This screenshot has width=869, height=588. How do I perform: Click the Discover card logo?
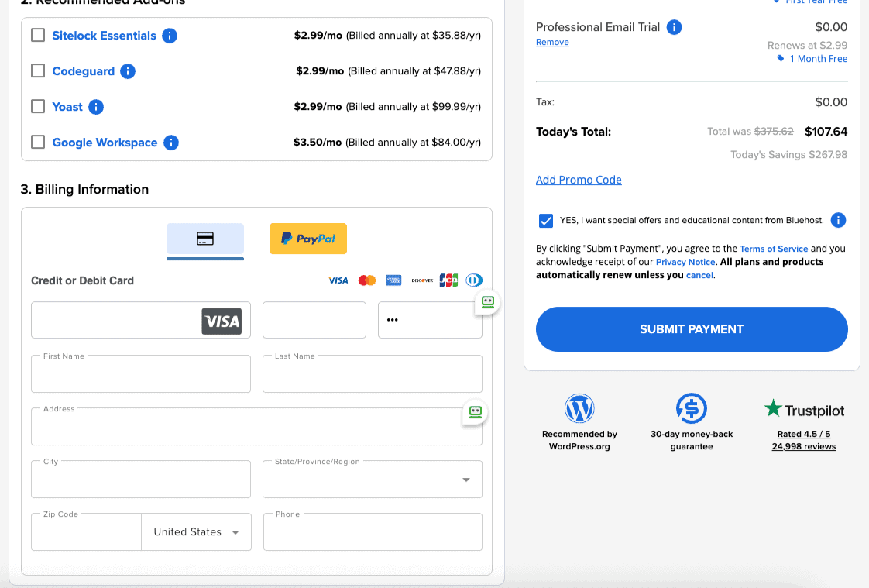pos(422,280)
